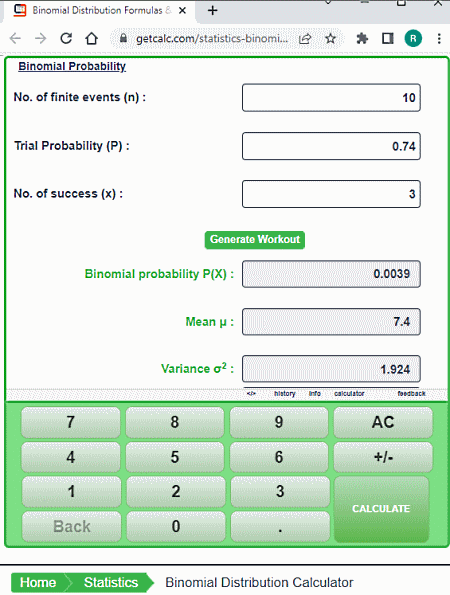450x595 pixels.
Task: Hit the green CALCULATE button
Action: 381,509
